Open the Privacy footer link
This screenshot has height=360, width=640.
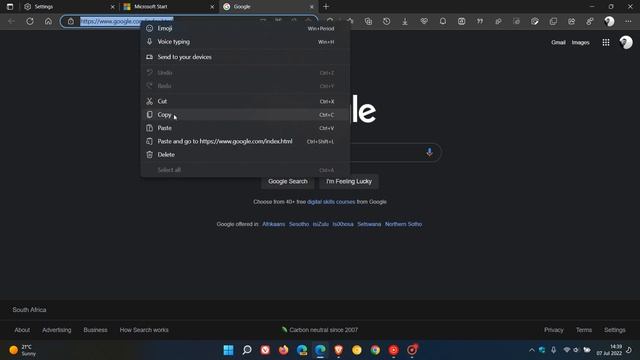(553, 330)
